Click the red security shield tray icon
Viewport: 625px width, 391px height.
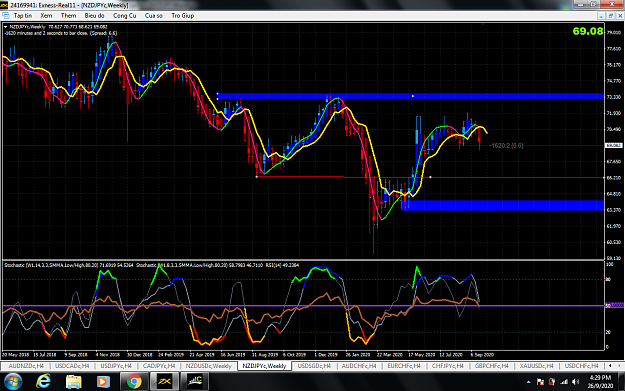click(x=552, y=382)
